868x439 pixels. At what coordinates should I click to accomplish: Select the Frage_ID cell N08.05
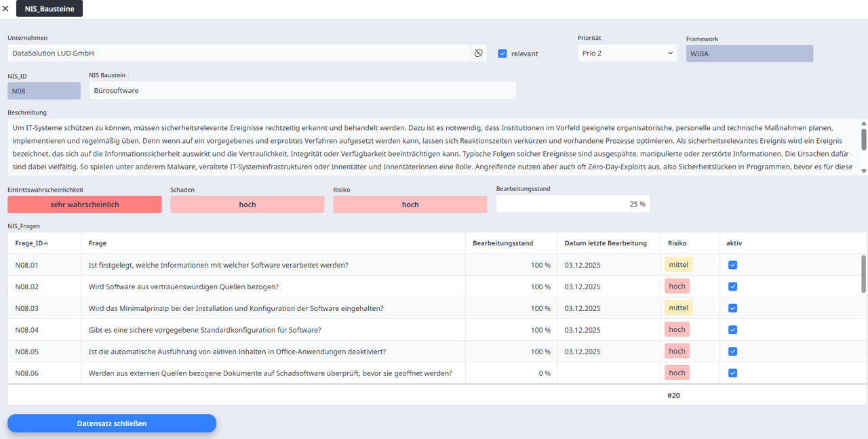click(x=44, y=352)
